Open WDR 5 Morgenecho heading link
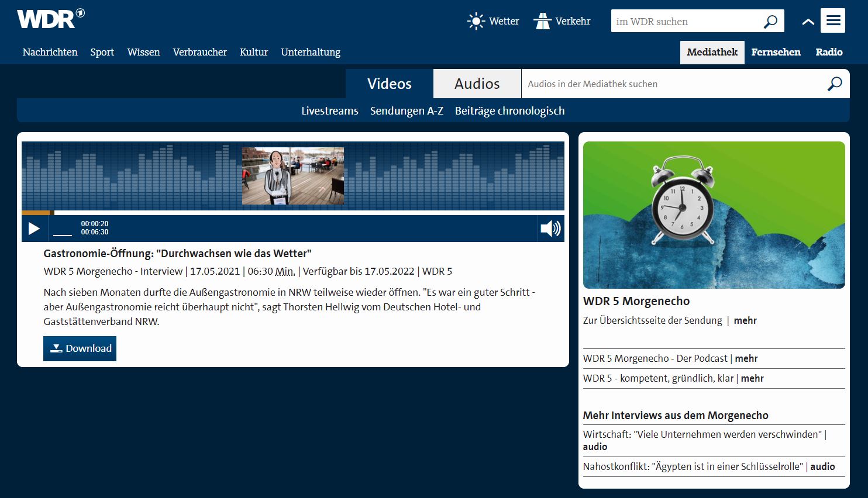Image resolution: width=868 pixels, height=498 pixels. pos(636,301)
